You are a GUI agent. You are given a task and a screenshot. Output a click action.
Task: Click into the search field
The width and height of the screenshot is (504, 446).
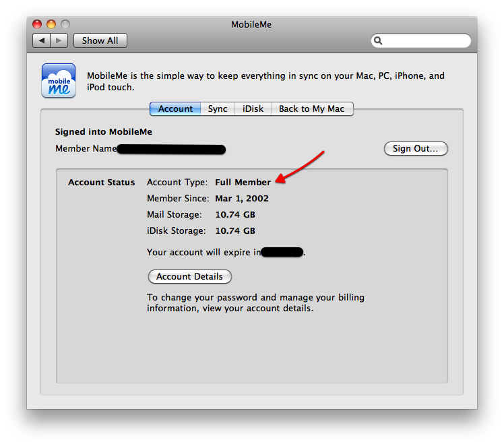click(421, 40)
